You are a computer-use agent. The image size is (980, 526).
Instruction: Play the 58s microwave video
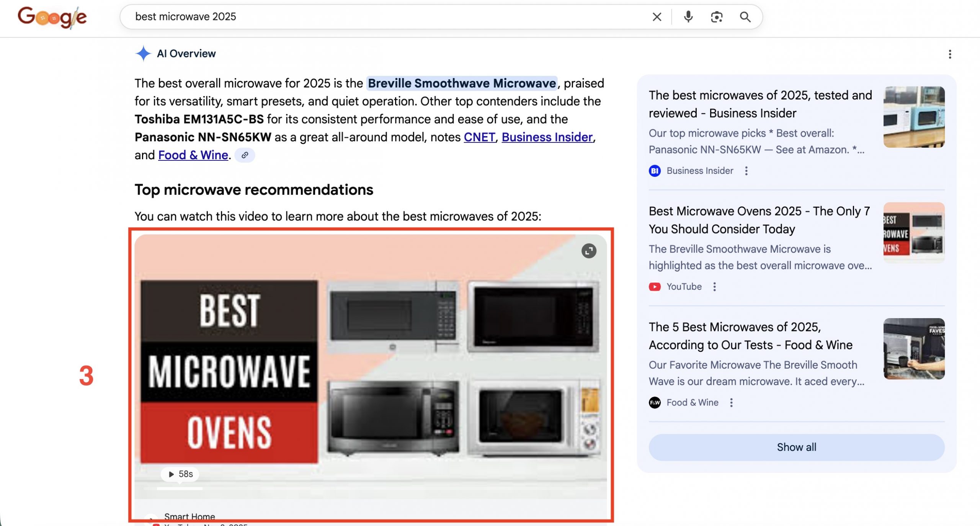tap(180, 474)
